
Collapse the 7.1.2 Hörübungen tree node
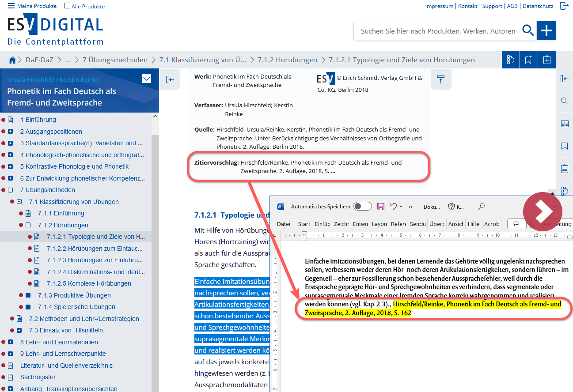pos(28,225)
